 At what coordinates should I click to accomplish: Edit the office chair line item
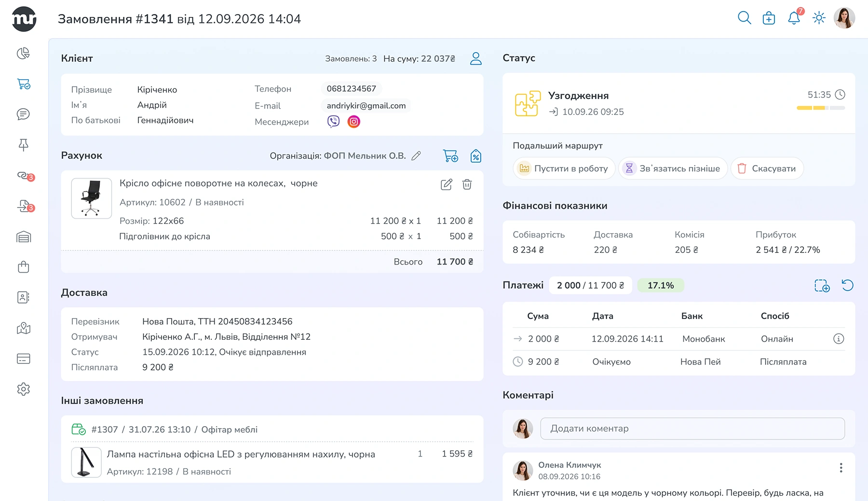(447, 184)
